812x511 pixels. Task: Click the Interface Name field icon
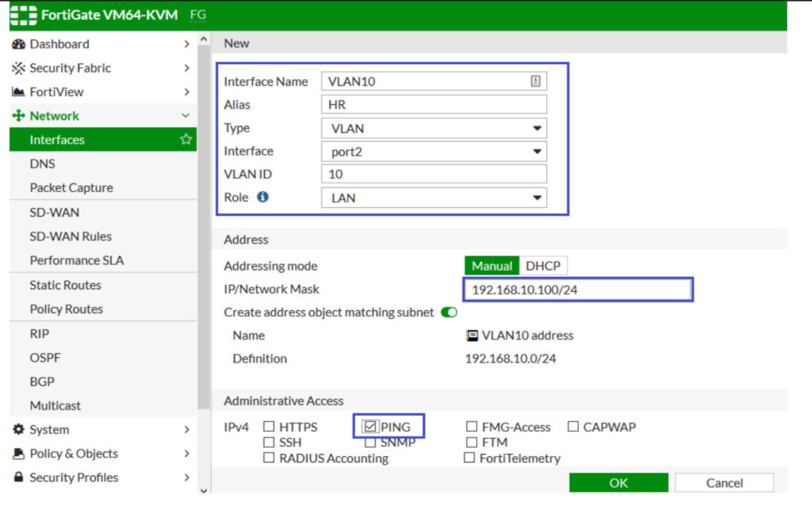click(535, 81)
